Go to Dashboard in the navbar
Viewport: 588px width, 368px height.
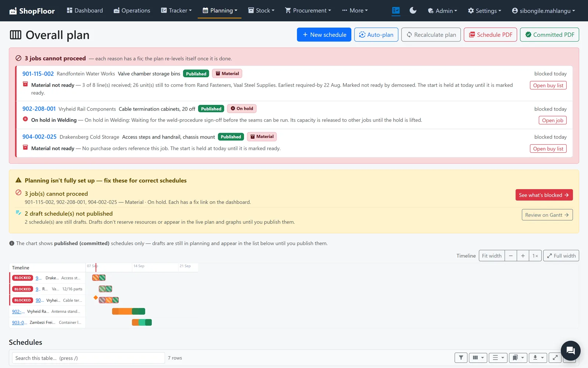coord(85,11)
